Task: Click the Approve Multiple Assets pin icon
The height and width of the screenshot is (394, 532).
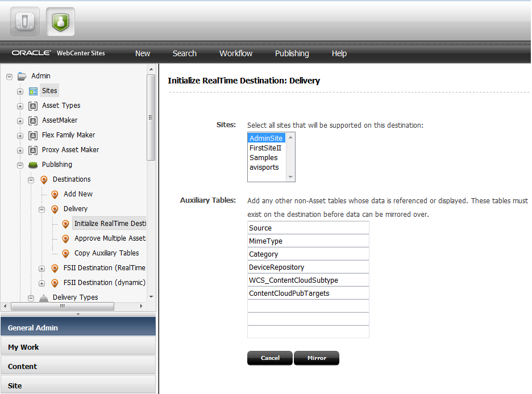Action: [x=65, y=239]
